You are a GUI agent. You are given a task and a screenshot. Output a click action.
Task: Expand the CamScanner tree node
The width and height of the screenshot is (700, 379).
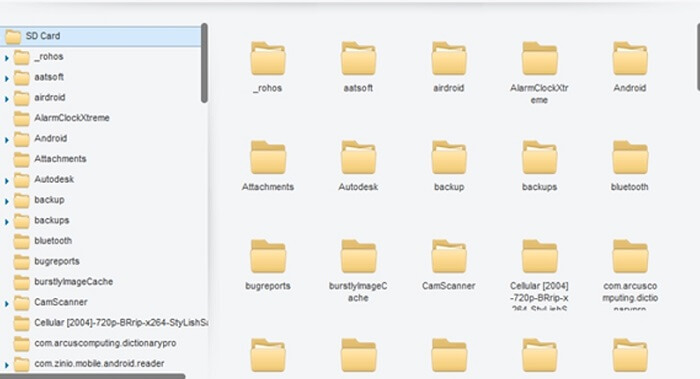[x=7, y=304]
